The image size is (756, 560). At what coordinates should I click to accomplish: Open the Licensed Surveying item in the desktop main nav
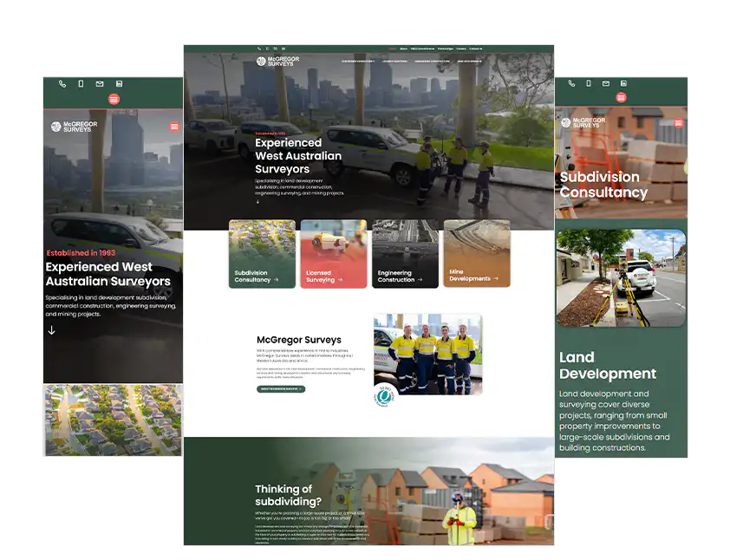[x=394, y=62]
